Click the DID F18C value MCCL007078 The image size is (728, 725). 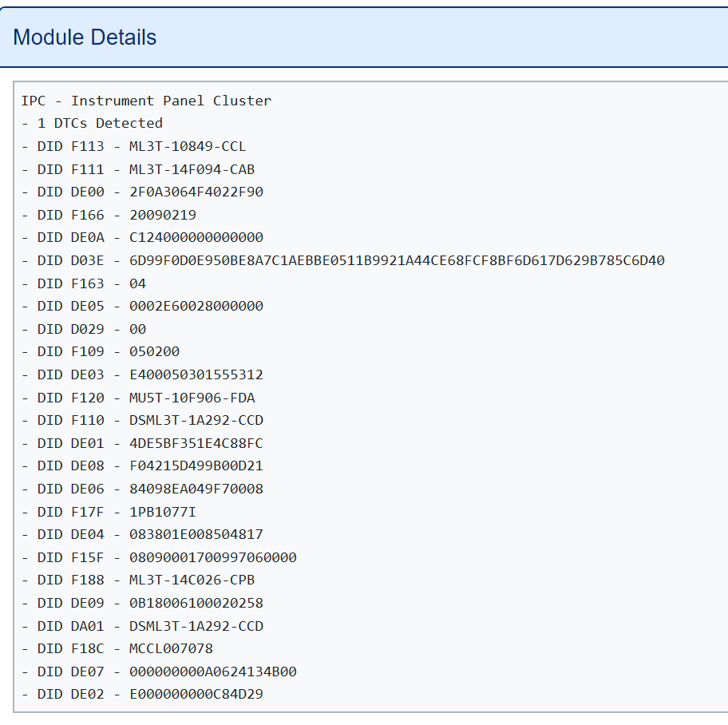[x=120, y=648]
